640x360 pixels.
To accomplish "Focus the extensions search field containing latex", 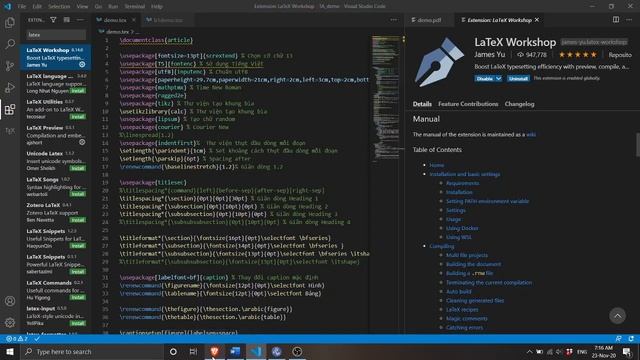I will (x=56, y=35).
